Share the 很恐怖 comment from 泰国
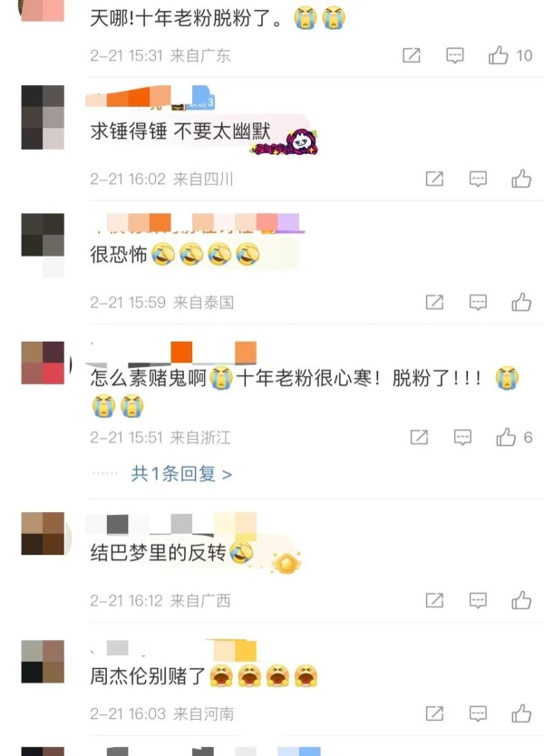 tap(434, 302)
